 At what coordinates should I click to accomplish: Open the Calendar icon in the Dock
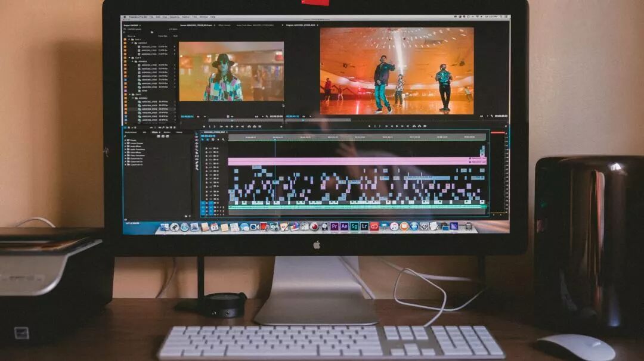tap(215, 226)
